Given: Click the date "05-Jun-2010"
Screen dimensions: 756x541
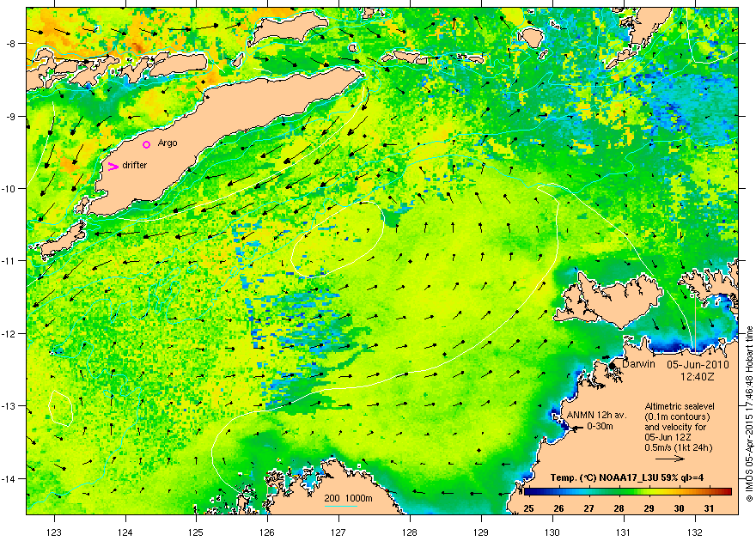Looking at the screenshot, I should point(698,364).
